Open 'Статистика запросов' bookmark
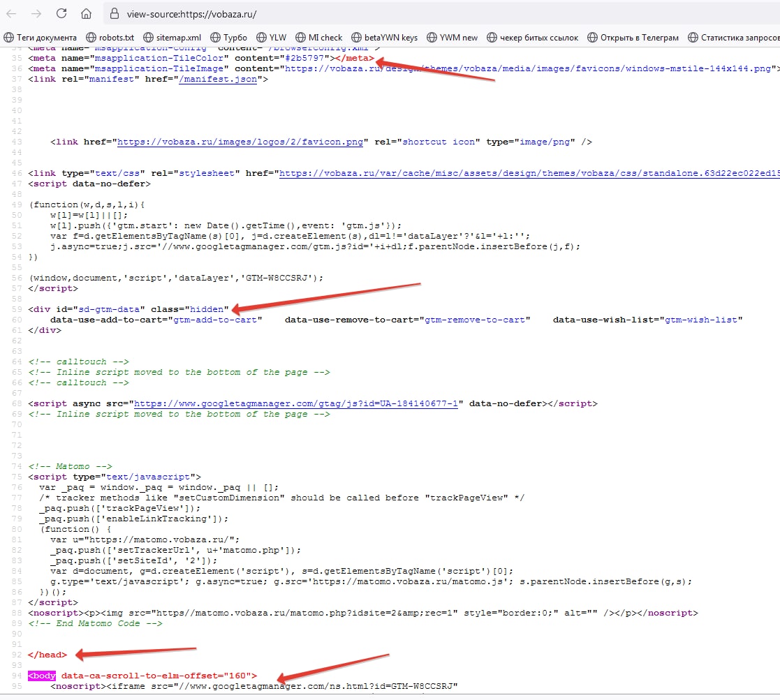The width and height of the screenshot is (780, 700). click(734, 38)
